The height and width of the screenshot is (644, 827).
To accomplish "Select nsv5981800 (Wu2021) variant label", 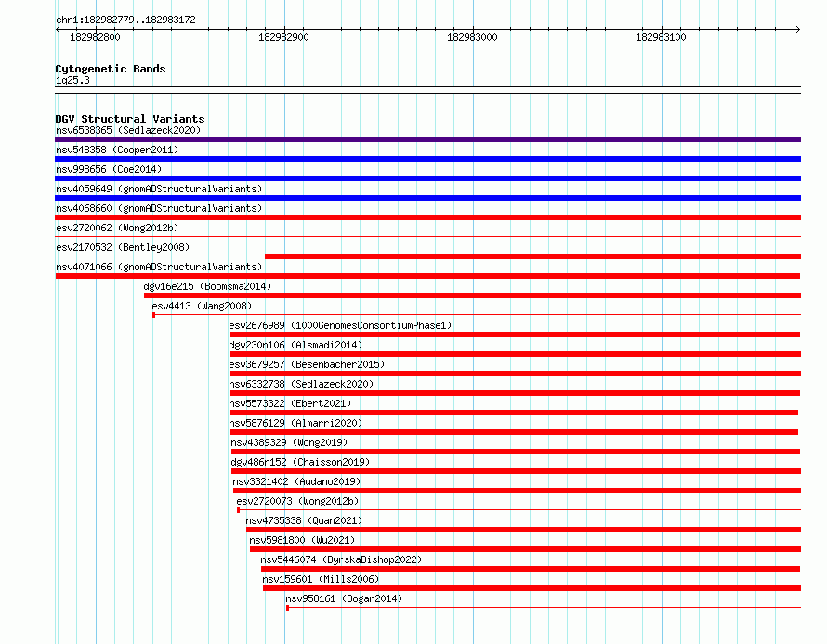I will point(302,540).
